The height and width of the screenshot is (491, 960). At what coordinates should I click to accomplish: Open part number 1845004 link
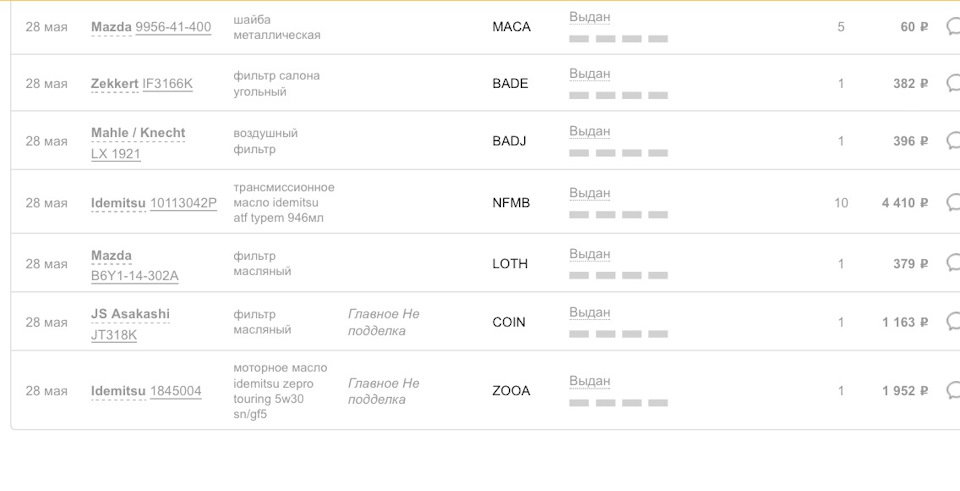176,391
